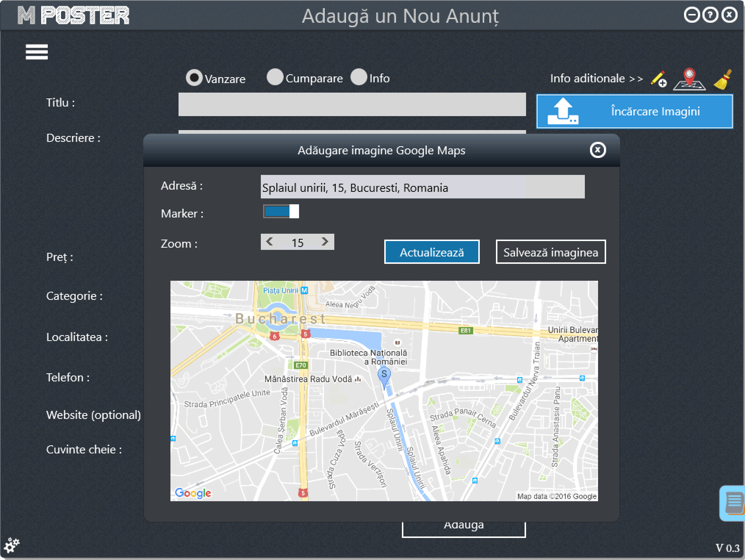Image resolution: width=745 pixels, height=560 pixels.
Task: Click the blue S map marker
Action: 384,377
